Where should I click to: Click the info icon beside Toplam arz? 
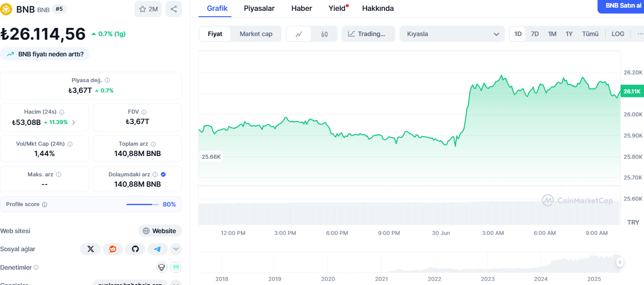(153, 144)
